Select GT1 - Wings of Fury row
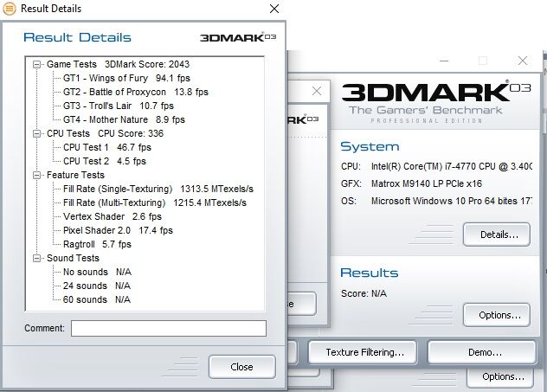The width and height of the screenshot is (547, 392). [126, 78]
